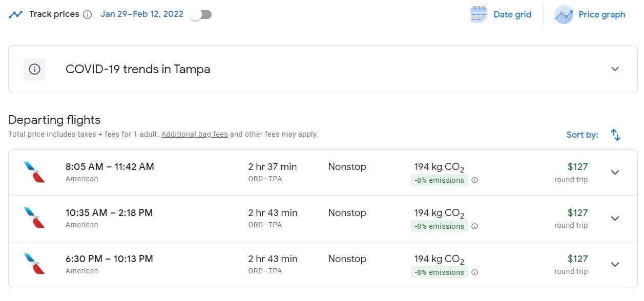644x301 pixels.
Task: Click the Date grid calendar icon
Action: click(x=478, y=14)
